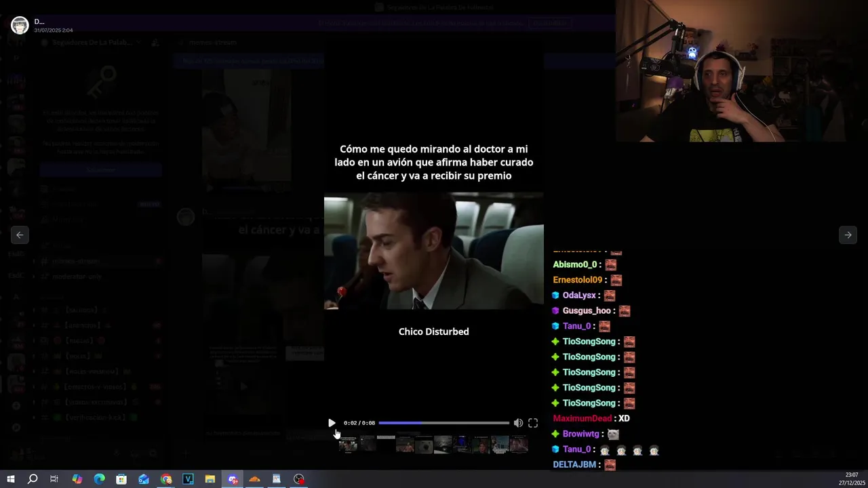This screenshot has height=488, width=868.
Task: Open Microsoft Store from the taskbar
Action: click(x=121, y=479)
